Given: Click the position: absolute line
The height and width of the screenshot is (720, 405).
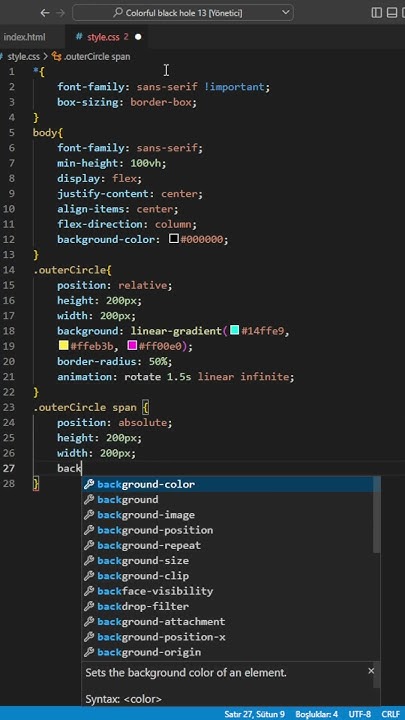Looking at the screenshot, I should tap(115, 422).
